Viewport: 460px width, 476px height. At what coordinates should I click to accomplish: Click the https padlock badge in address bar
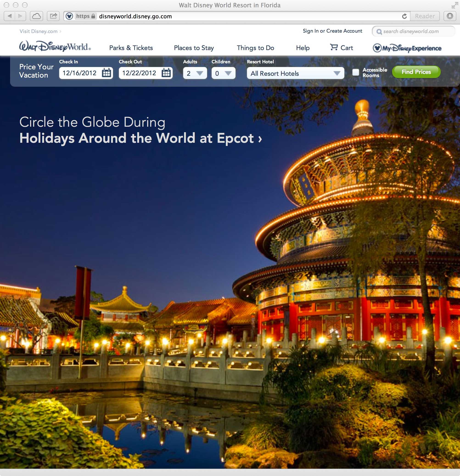coord(85,16)
